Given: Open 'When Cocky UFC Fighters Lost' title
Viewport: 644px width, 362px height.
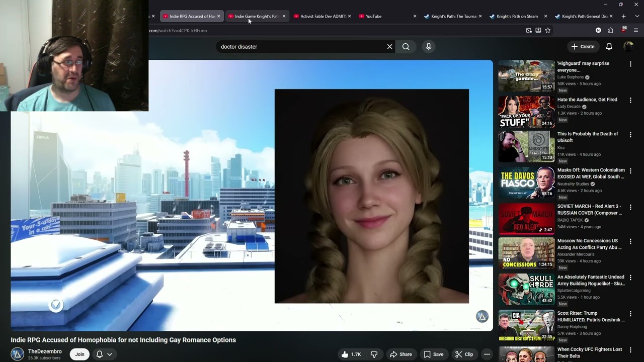Looking at the screenshot, I should pos(590,352).
